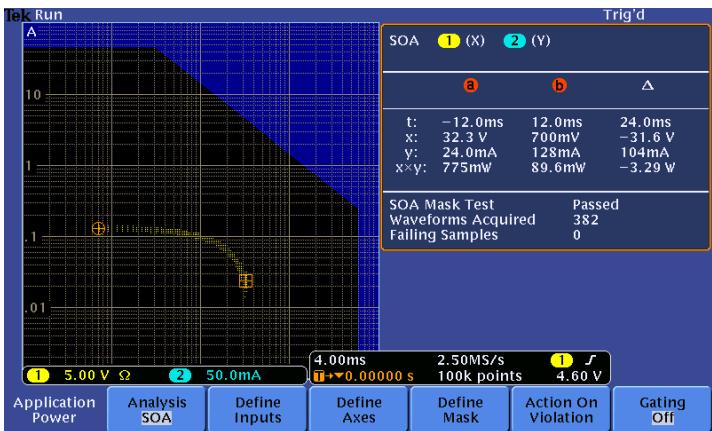Screen dimensions: 712x431
Task: Click the Run acquisition status
Action: coord(49,15)
